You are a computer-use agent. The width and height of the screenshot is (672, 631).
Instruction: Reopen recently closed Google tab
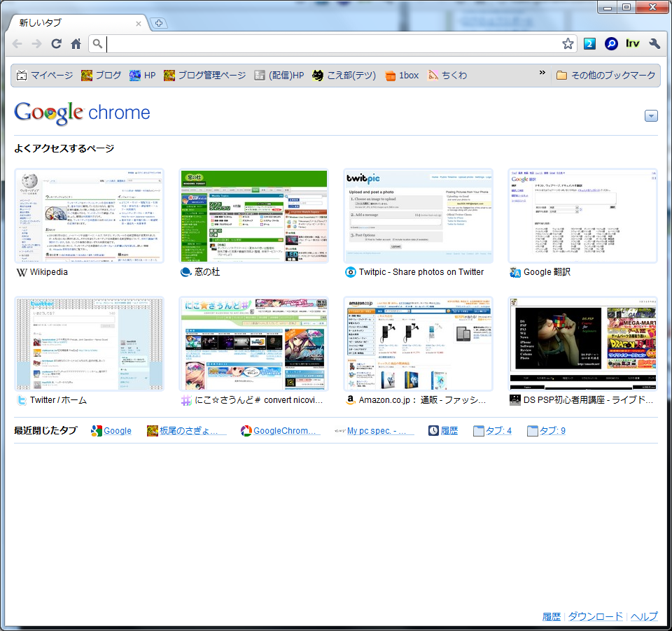111,431
